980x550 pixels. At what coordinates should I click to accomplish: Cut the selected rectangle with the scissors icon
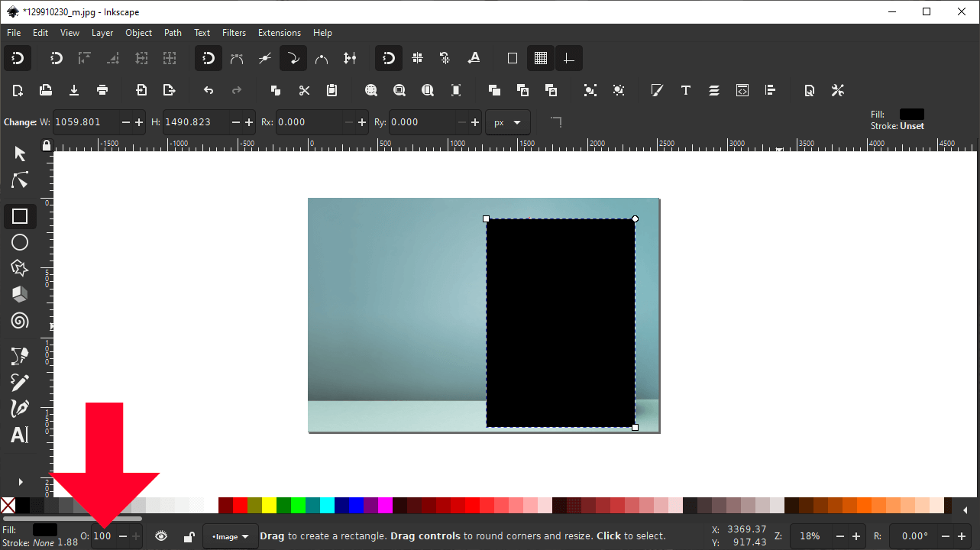point(303,90)
